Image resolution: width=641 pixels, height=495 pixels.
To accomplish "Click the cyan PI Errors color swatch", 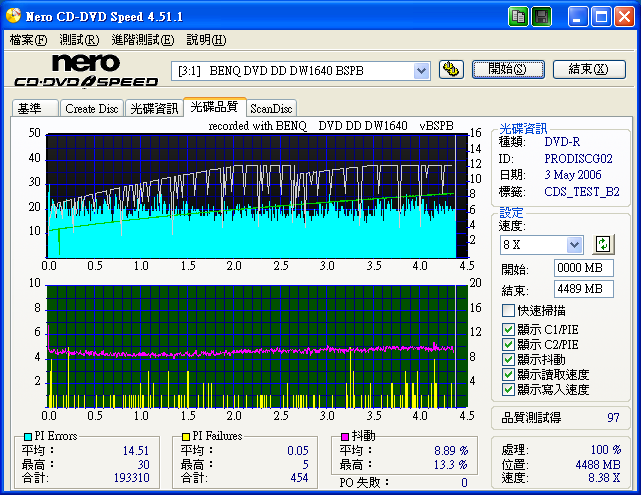I will coord(26,437).
